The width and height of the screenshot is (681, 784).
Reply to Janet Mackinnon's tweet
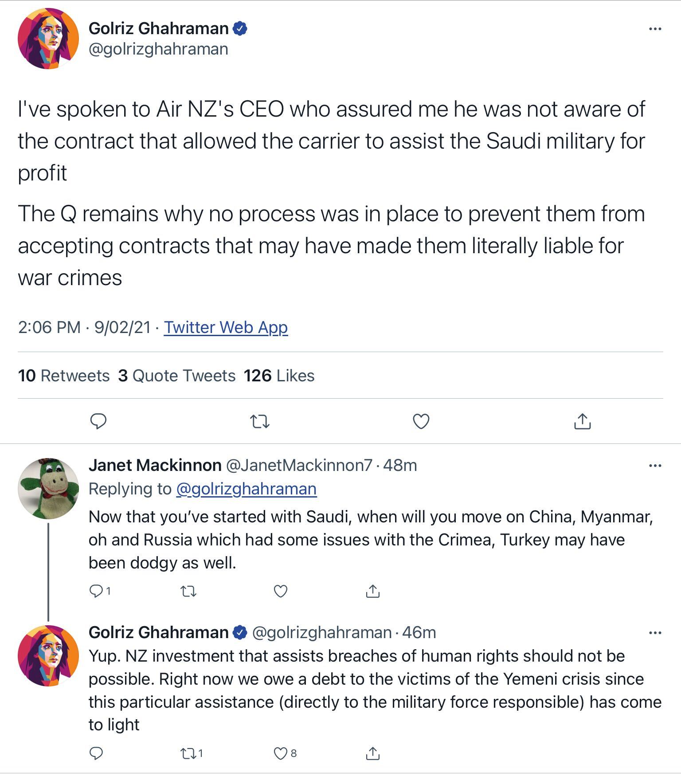coord(97,591)
